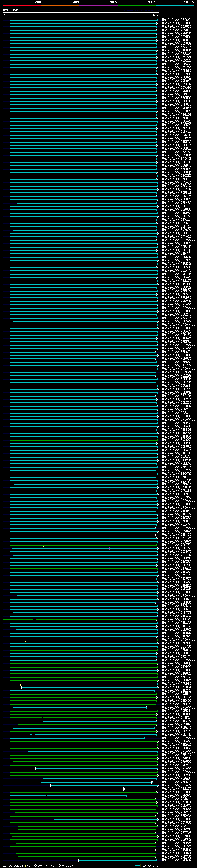Screen dimensions: 197x868
Task: Select hit label UniRef100_A8UAD8
Action: [176, 426]
